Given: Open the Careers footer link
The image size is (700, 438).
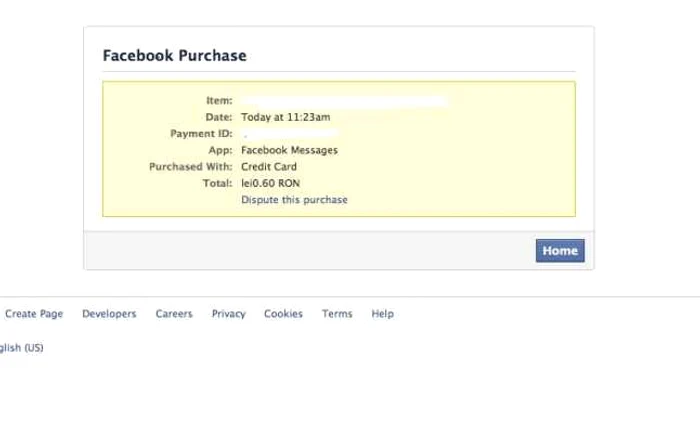Looking at the screenshot, I should click(174, 314).
